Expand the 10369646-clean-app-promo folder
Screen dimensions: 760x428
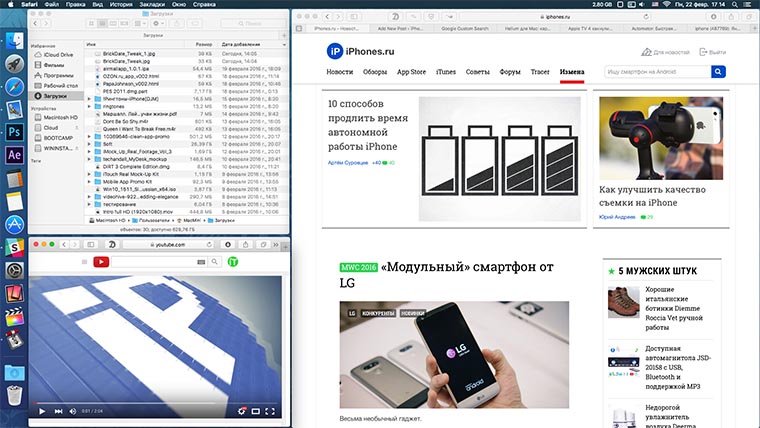pos(89,137)
